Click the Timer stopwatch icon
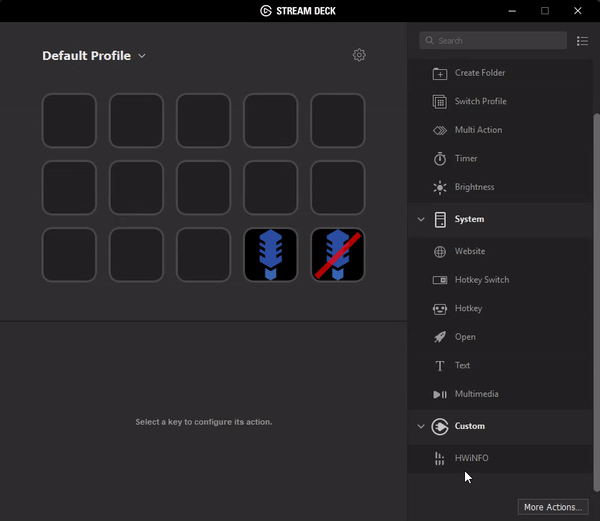 point(440,159)
